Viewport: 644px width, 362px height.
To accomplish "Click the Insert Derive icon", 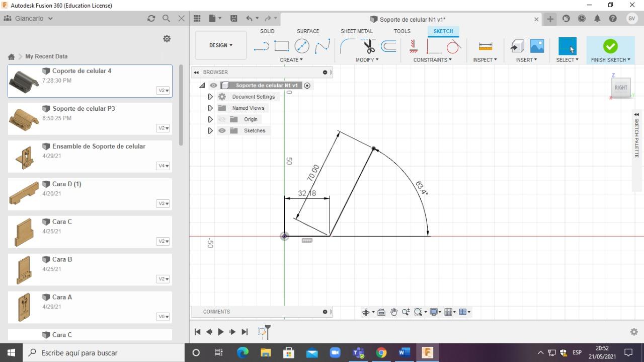I will [x=517, y=46].
